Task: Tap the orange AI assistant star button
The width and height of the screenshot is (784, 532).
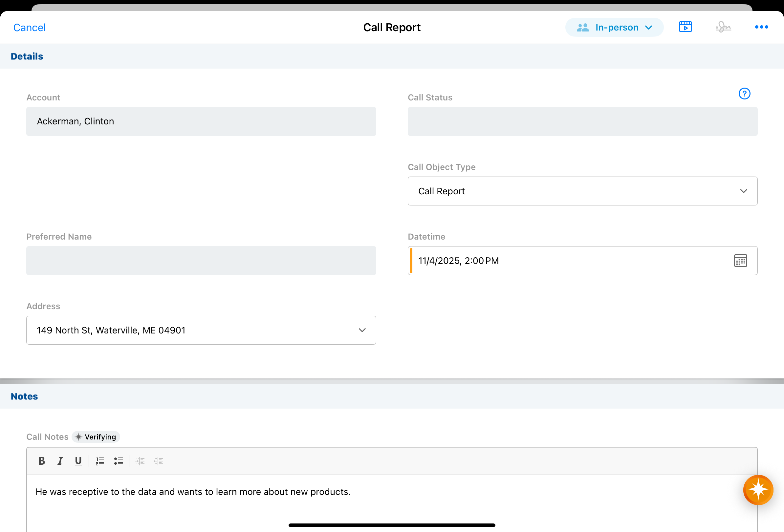Action: (x=758, y=490)
